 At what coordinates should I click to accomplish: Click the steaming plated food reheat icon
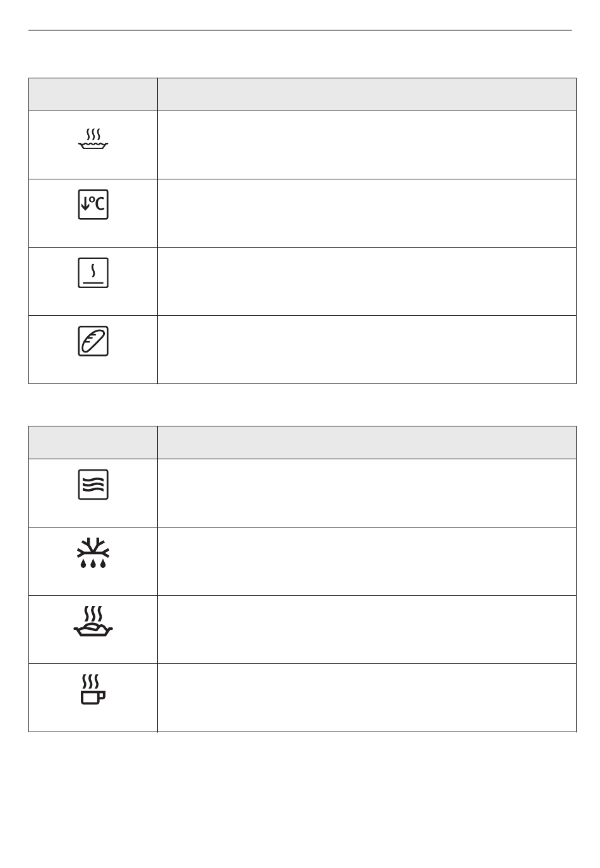pos(93,621)
